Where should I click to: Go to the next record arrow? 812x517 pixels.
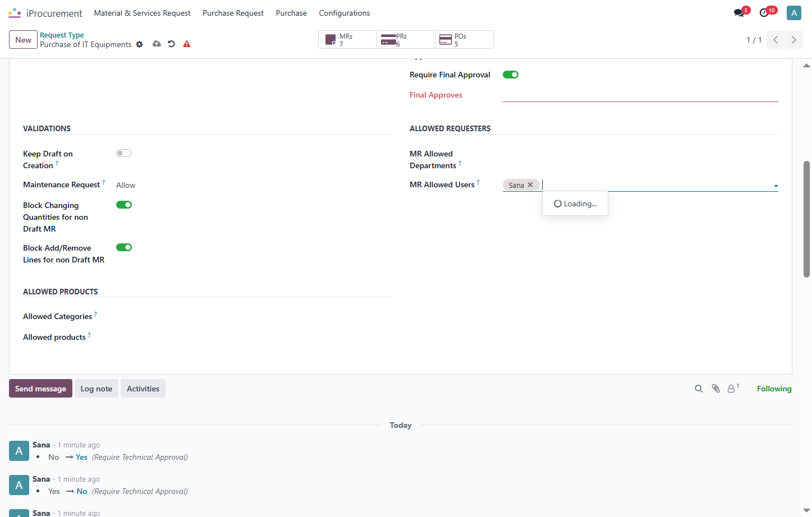(793, 40)
